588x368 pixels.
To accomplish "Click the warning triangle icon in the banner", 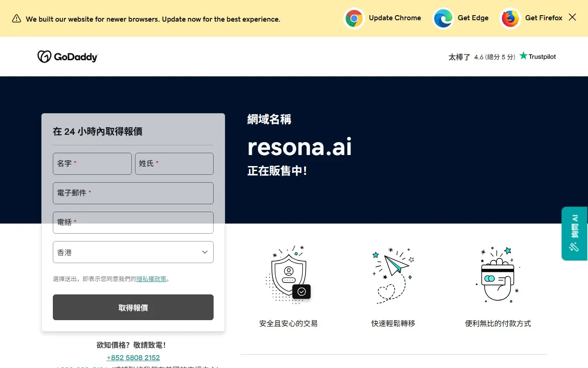I will [16, 19].
